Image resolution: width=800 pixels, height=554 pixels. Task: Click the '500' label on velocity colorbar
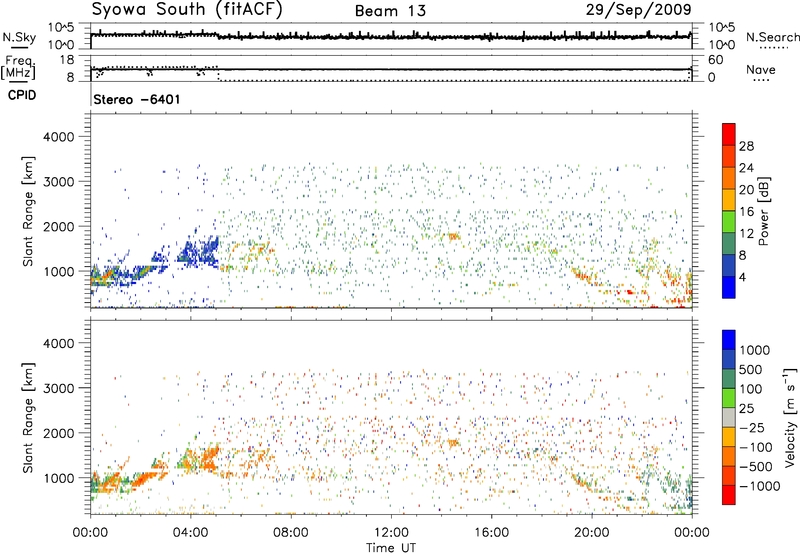[750, 370]
